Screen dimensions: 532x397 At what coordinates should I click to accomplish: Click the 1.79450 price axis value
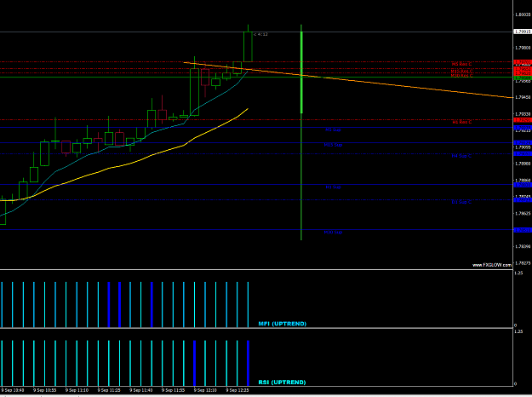coord(523,97)
